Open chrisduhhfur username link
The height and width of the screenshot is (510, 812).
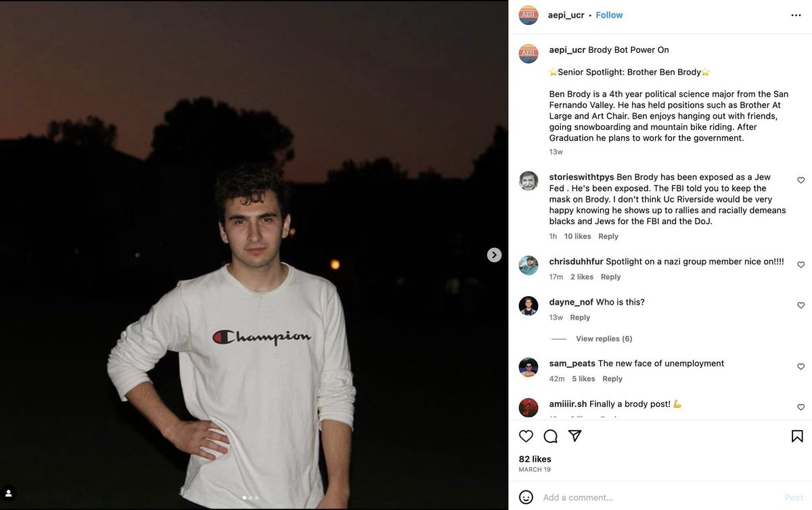coord(576,261)
